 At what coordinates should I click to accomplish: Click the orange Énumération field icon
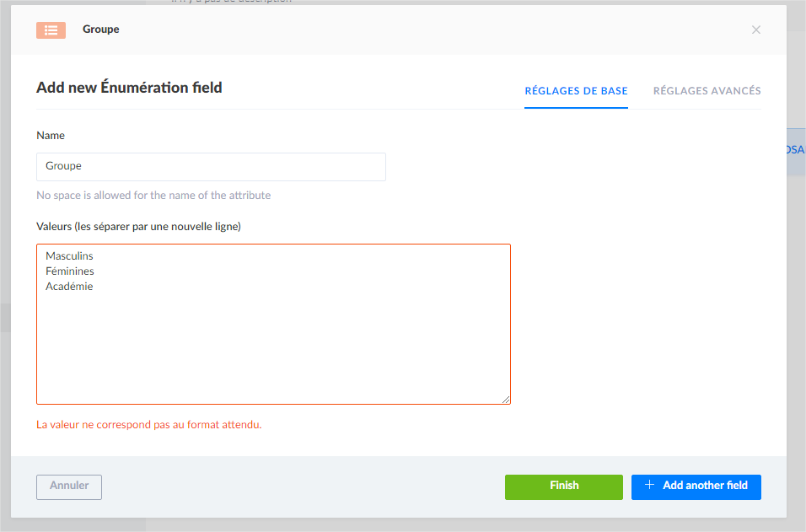click(x=51, y=30)
